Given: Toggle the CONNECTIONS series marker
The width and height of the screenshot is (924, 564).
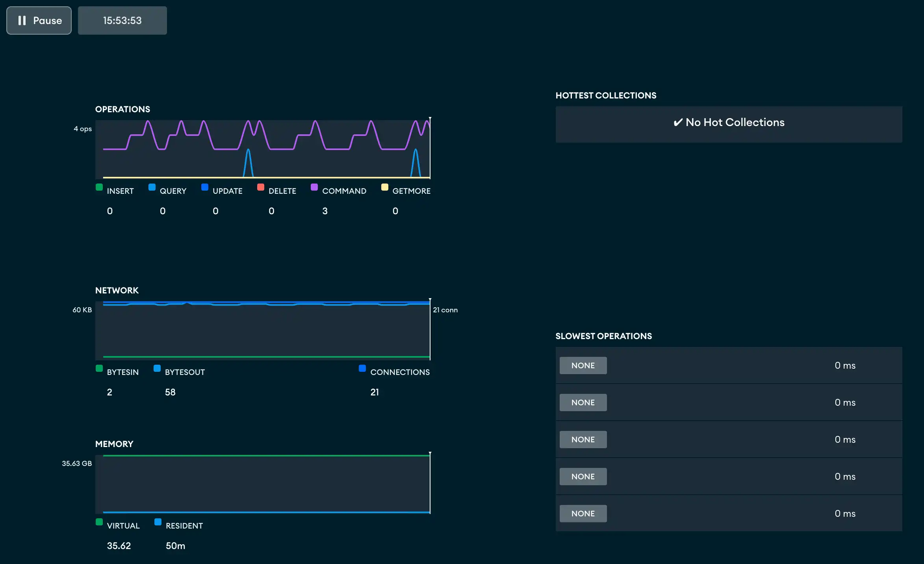Looking at the screenshot, I should [x=362, y=368].
